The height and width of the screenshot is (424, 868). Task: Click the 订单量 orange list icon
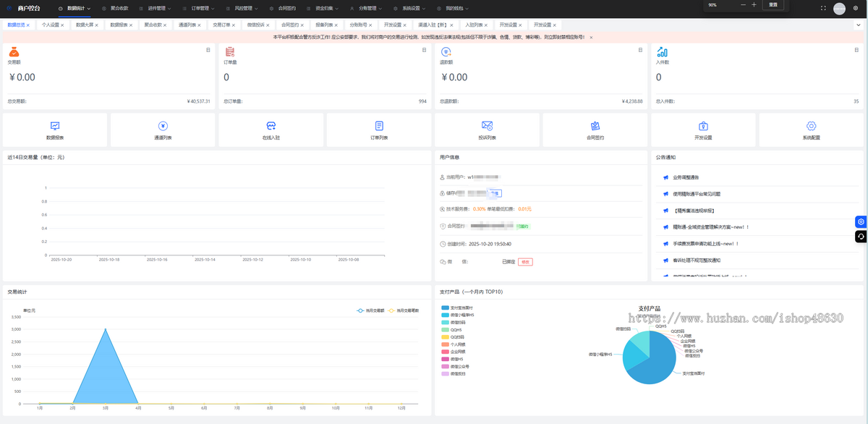click(229, 52)
